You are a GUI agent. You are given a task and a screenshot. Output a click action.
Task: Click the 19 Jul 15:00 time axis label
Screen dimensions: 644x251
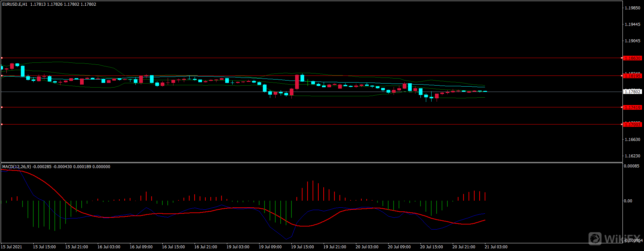pos(303,247)
